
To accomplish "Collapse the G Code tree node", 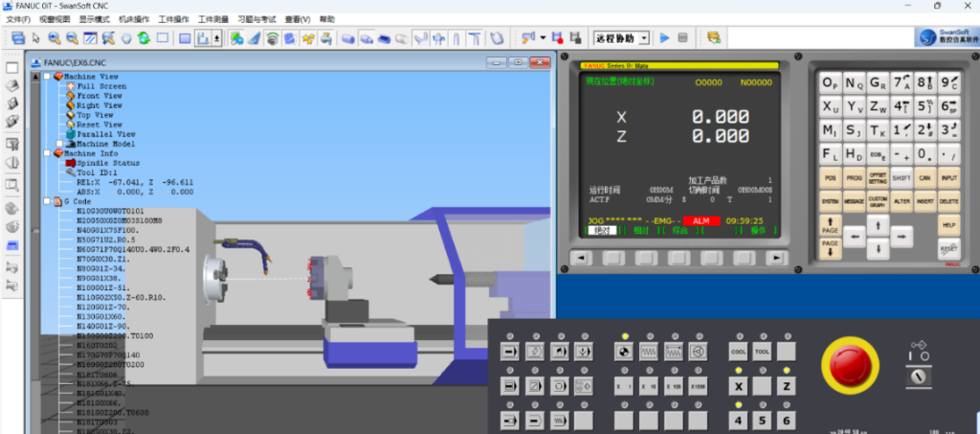I will pos(48,202).
